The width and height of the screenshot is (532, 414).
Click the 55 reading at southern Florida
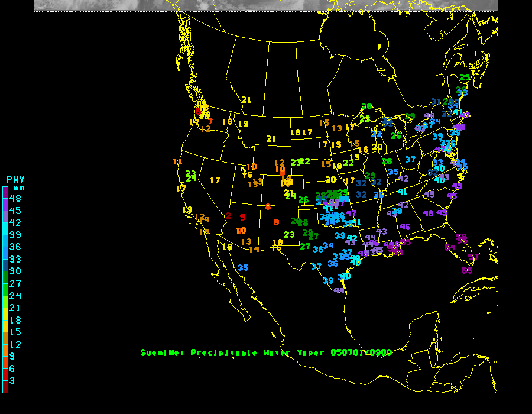(x=467, y=270)
